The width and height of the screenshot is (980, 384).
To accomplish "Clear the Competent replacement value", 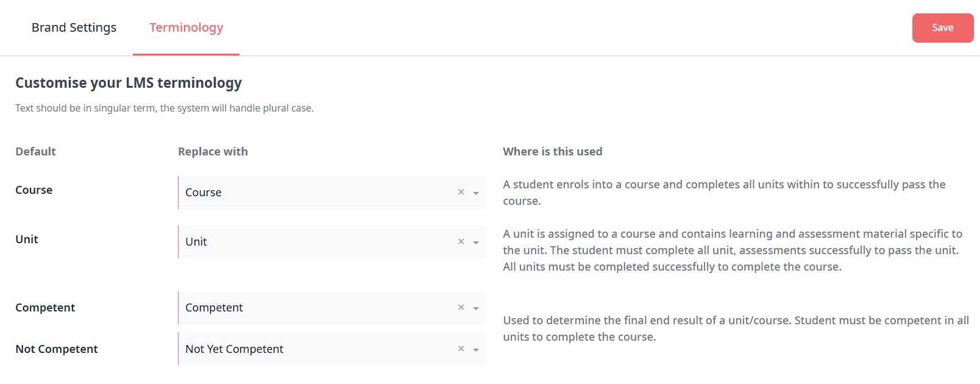I will [x=461, y=307].
